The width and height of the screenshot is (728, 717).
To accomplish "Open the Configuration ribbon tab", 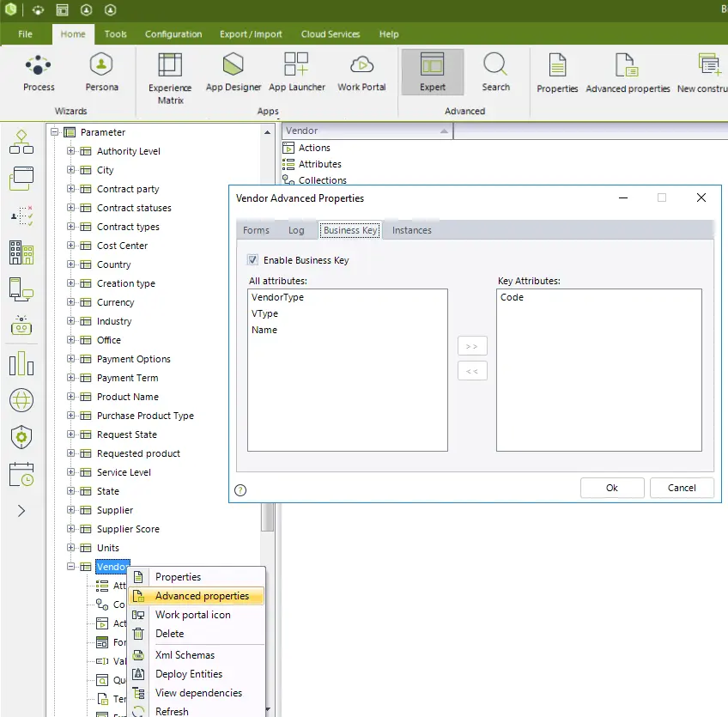I will [173, 33].
